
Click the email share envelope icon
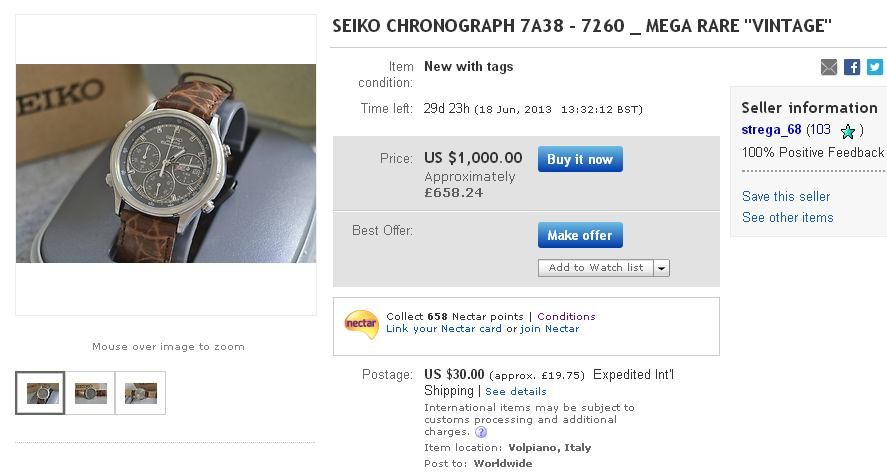(x=829, y=67)
